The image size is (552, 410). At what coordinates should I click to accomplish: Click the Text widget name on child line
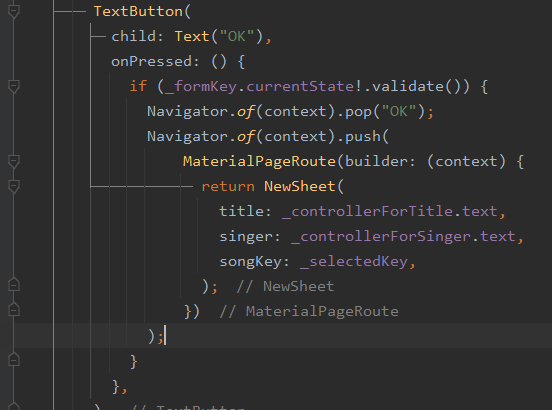tap(192, 37)
